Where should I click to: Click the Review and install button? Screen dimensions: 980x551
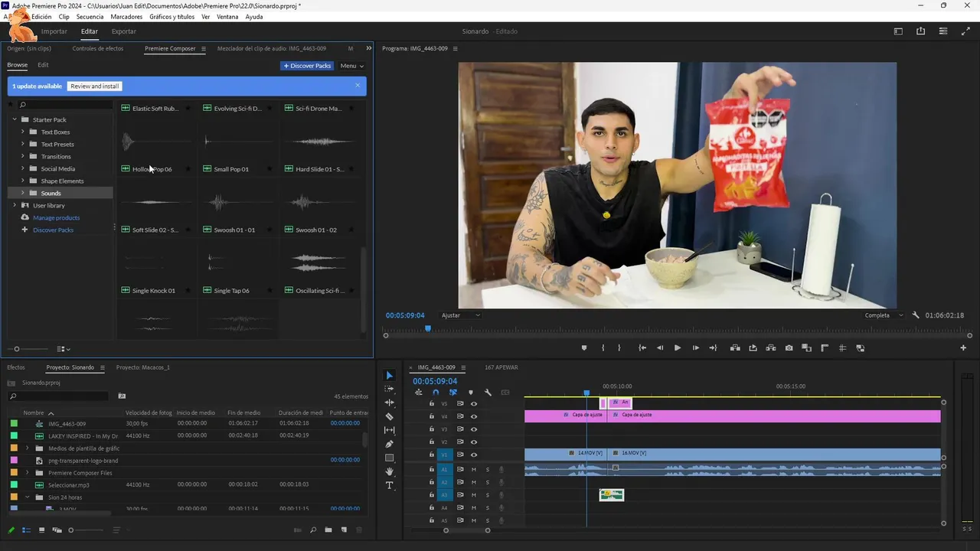pos(95,86)
